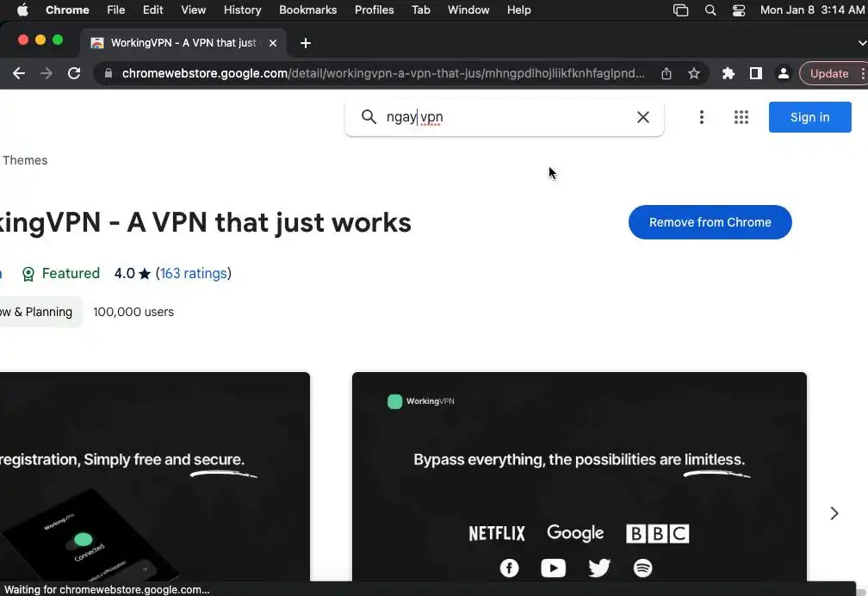Screen dimensions: 868x596
Task: Reload the current page
Action: [x=74, y=73]
